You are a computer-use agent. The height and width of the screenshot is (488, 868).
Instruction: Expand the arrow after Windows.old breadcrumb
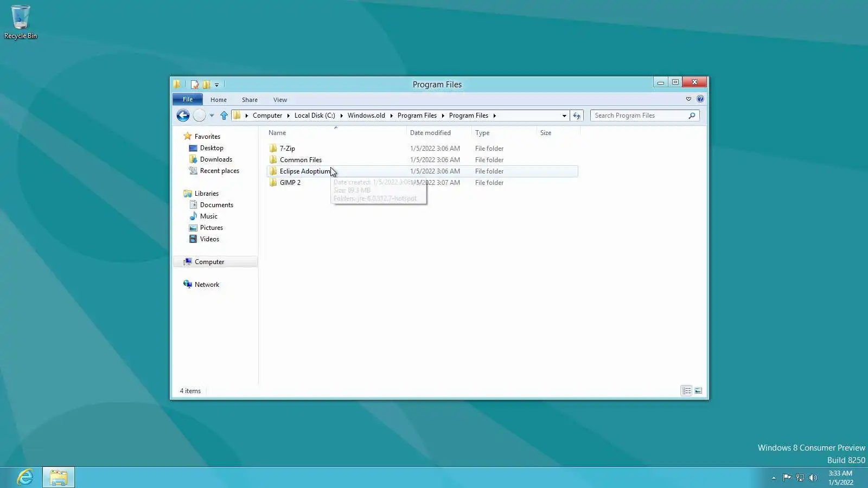(x=391, y=115)
